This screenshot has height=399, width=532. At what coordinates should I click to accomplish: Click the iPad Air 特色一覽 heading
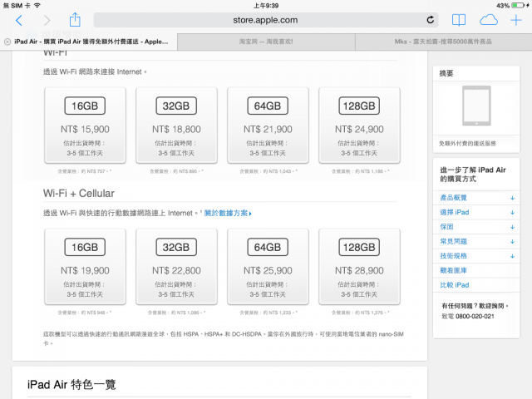pos(71,385)
